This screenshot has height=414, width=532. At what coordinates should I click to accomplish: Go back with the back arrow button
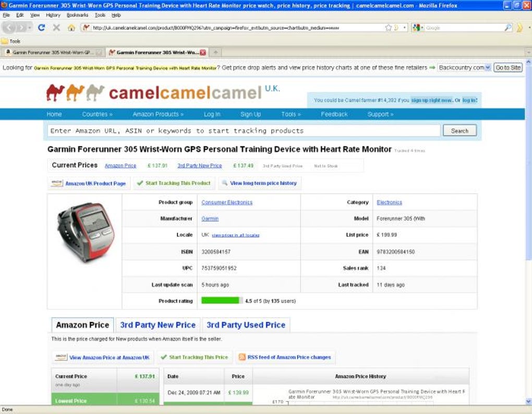click(x=9, y=28)
